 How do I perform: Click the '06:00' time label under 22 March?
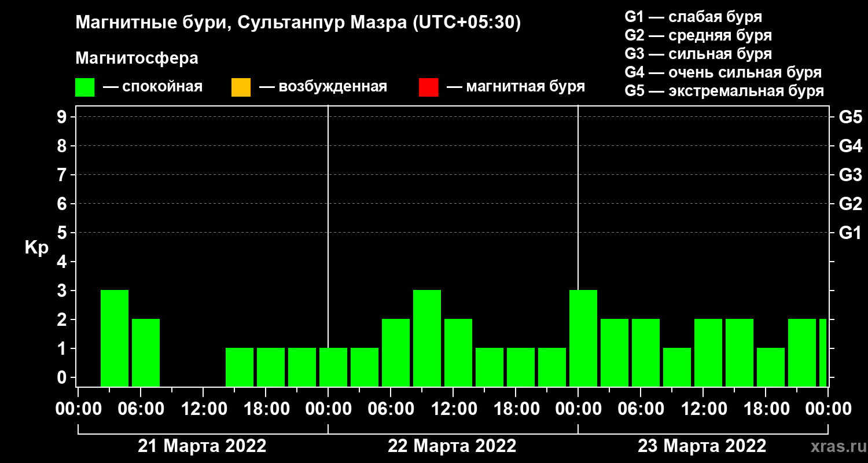[x=391, y=409]
